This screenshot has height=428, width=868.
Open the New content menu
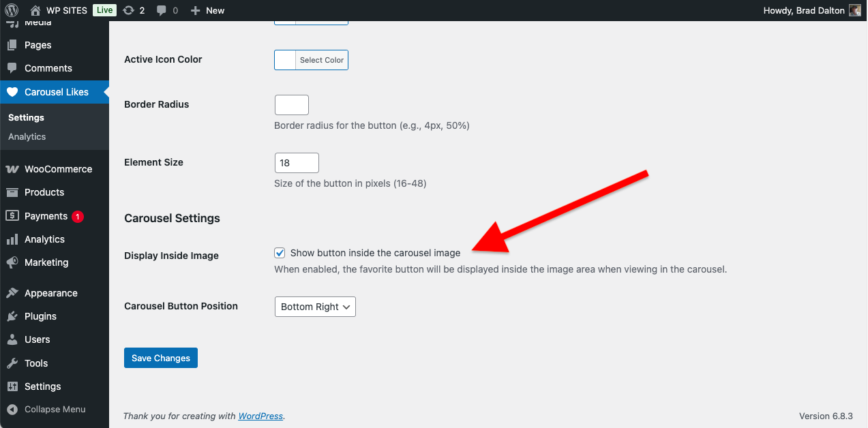[x=208, y=10]
